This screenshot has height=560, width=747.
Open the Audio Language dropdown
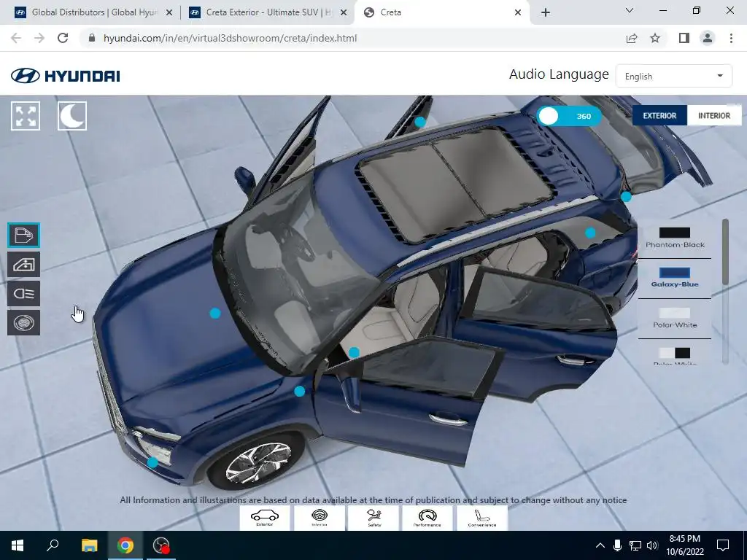[x=673, y=76]
